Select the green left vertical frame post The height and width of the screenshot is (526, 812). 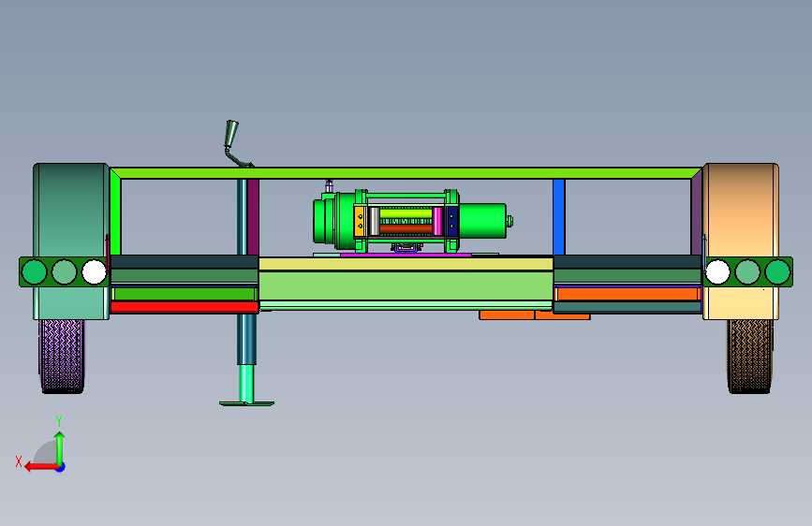click(115, 212)
